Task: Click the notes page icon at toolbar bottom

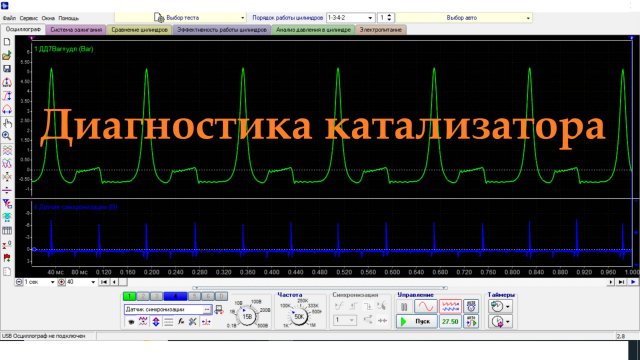Action: point(7,271)
